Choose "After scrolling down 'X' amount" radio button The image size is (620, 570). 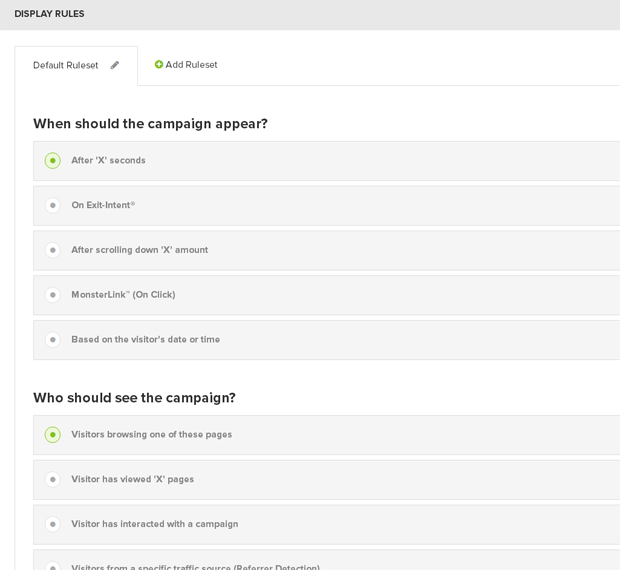coord(53,250)
